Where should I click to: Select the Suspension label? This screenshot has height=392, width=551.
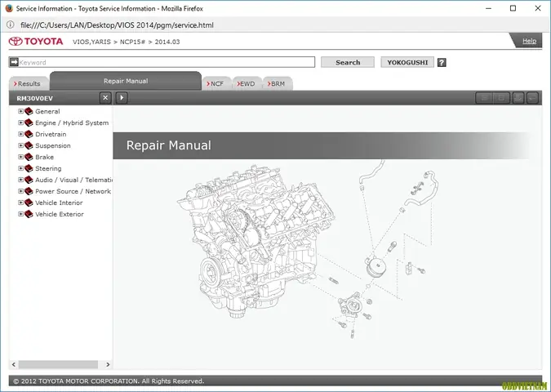(53, 145)
